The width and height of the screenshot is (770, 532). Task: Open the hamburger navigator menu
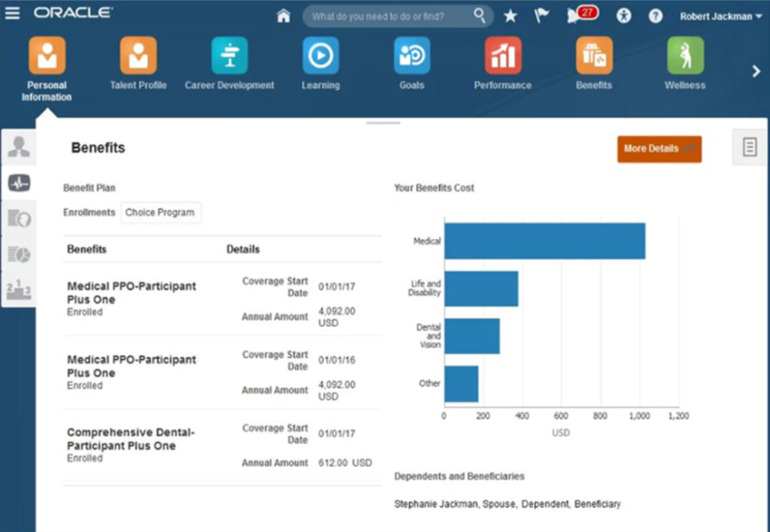pos(13,14)
